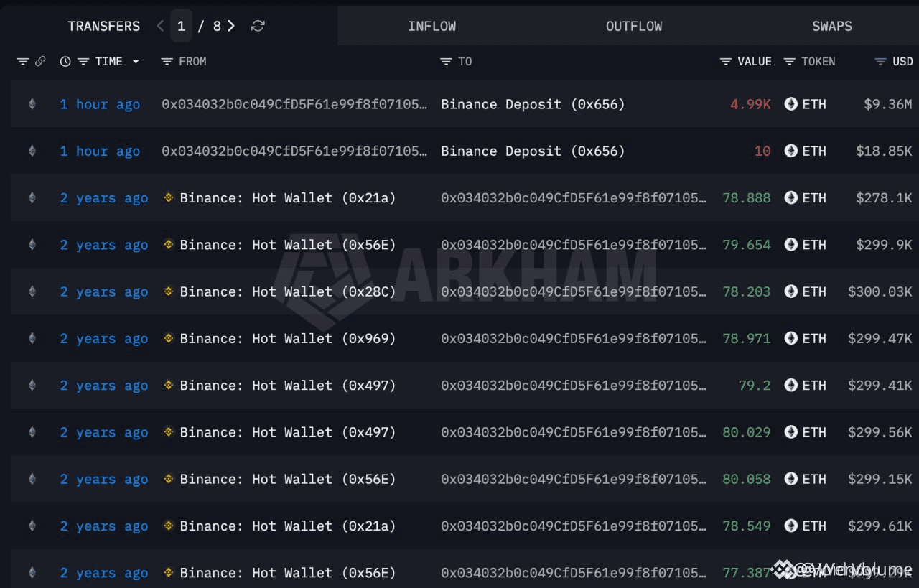Refresh the transfers list

coord(258,26)
